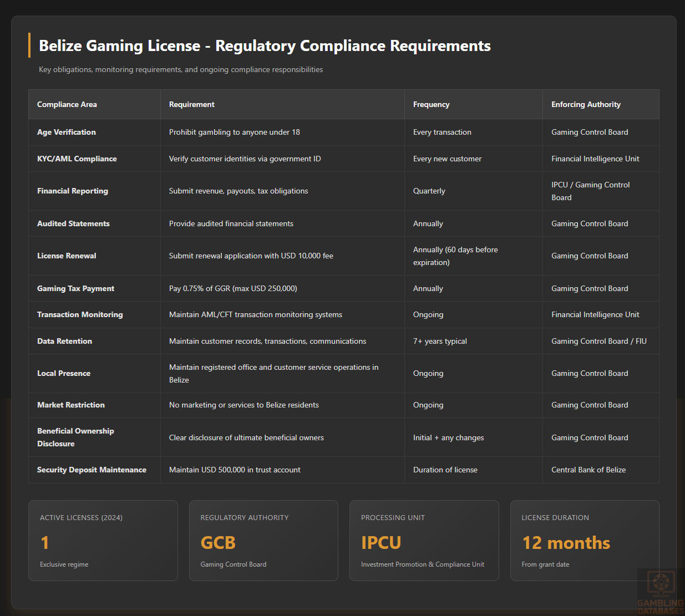Click the Gambling Databases logo watermark

(660, 592)
